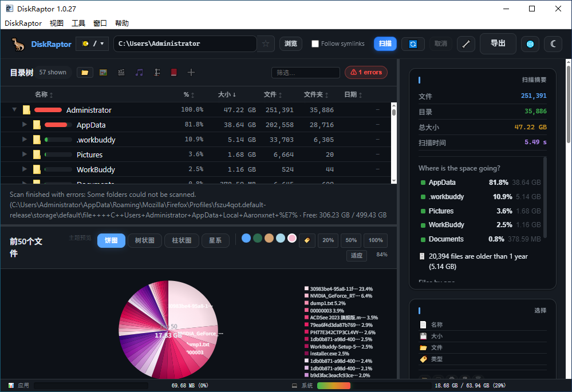Switch to the 树状图 chart tab
This screenshot has height=392, width=572.
click(145, 241)
